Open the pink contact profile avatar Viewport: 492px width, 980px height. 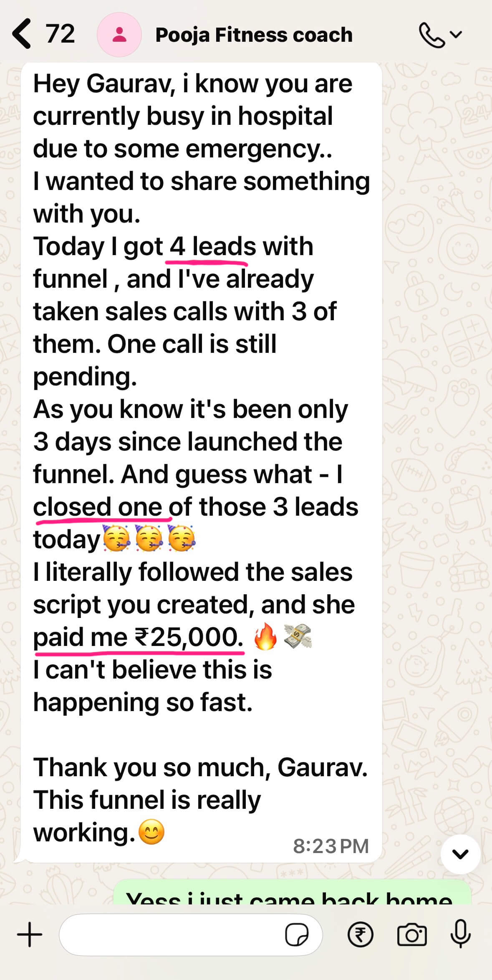[x=119, y=35]
